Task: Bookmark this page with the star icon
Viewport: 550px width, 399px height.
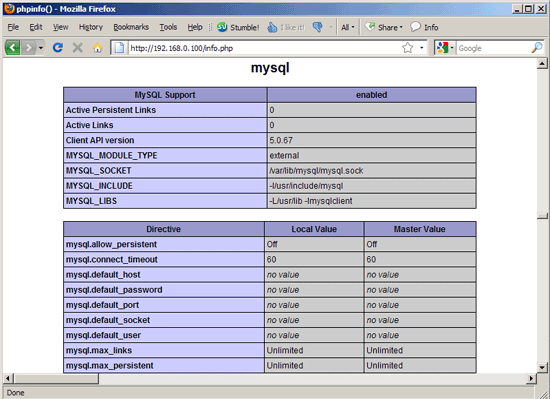Action: 408,48
